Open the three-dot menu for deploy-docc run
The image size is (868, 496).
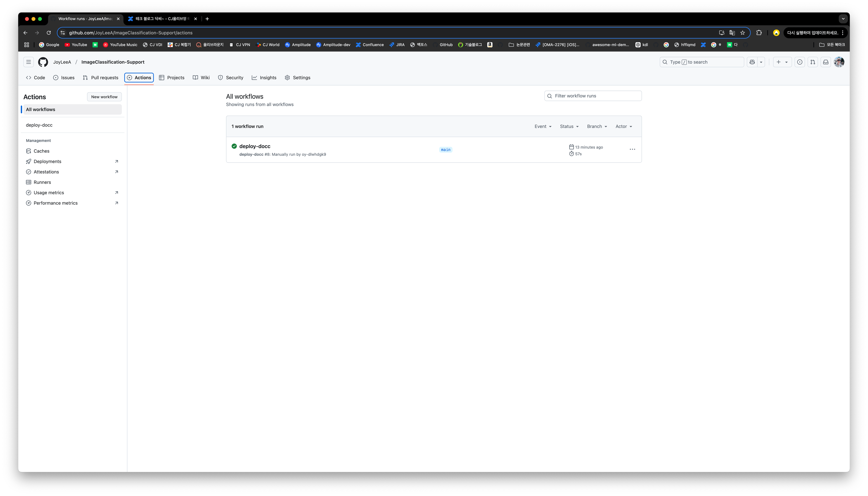click(x=632, y=149)
